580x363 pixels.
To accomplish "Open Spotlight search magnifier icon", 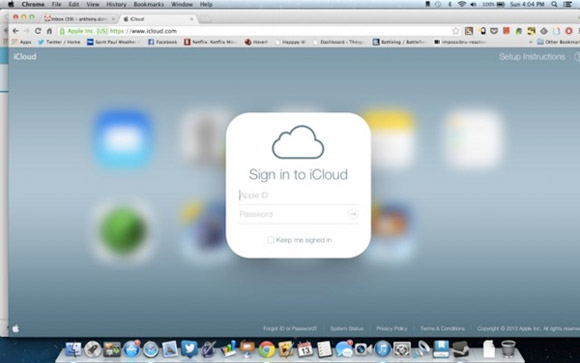I will [x=554, y=4].
